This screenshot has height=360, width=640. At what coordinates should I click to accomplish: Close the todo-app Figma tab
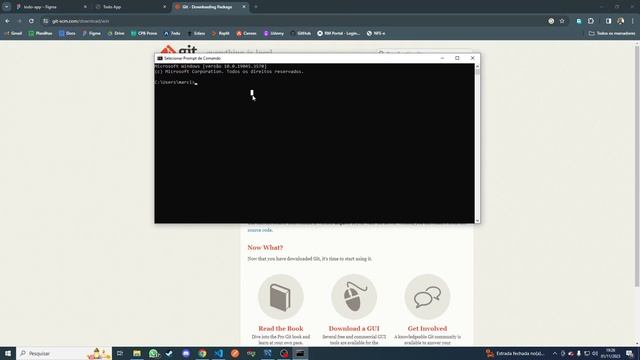pos(85,7)
